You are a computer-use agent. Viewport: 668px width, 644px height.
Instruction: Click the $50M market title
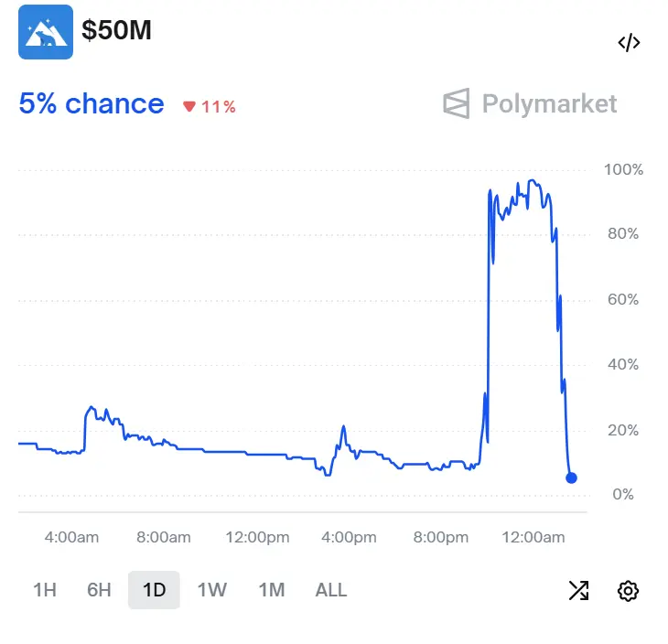pyautogui.click(x=117, y=30)
